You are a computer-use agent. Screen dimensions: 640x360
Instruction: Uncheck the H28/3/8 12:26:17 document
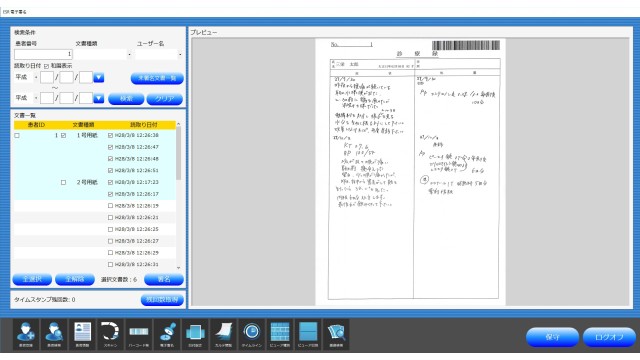110,194
